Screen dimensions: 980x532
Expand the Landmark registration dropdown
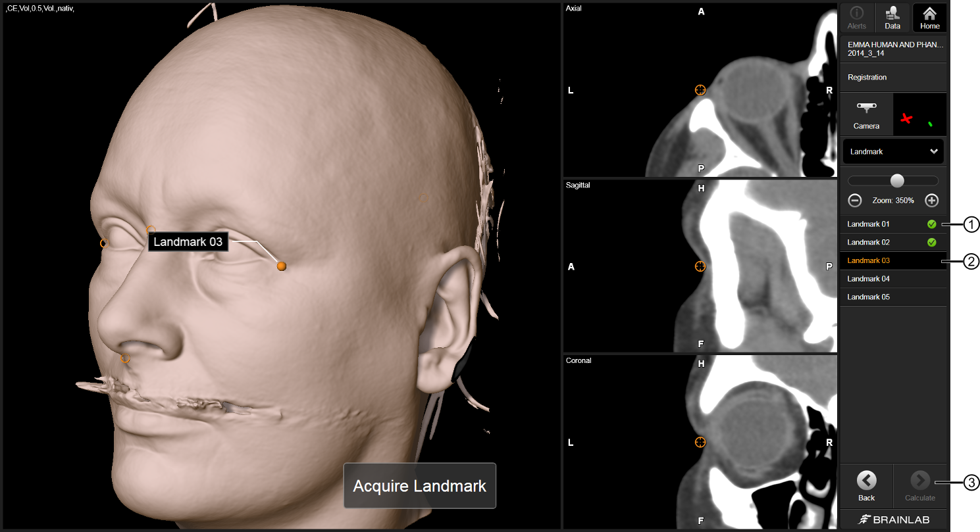893,151
